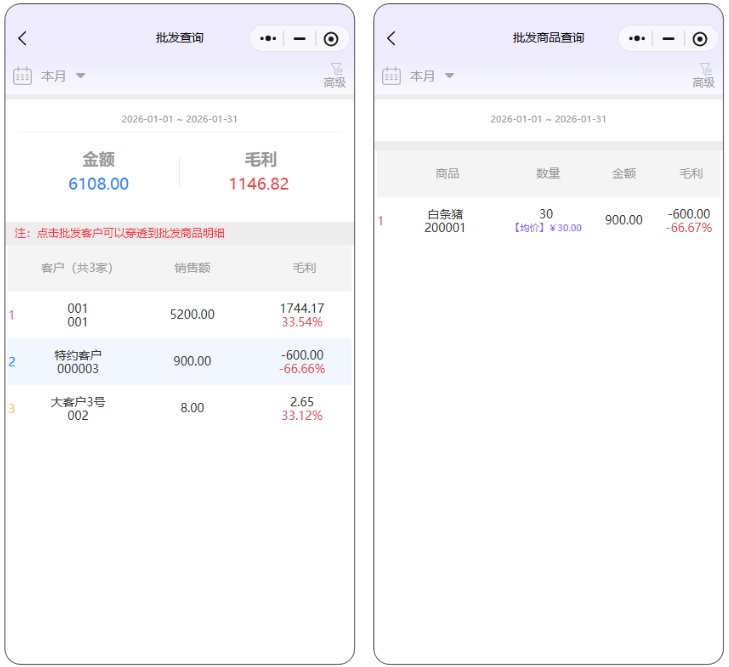Open the 大客户3号 002 customer row
Image resolution: width=729 pixels, height=667 pixels.
coord(180,408)
